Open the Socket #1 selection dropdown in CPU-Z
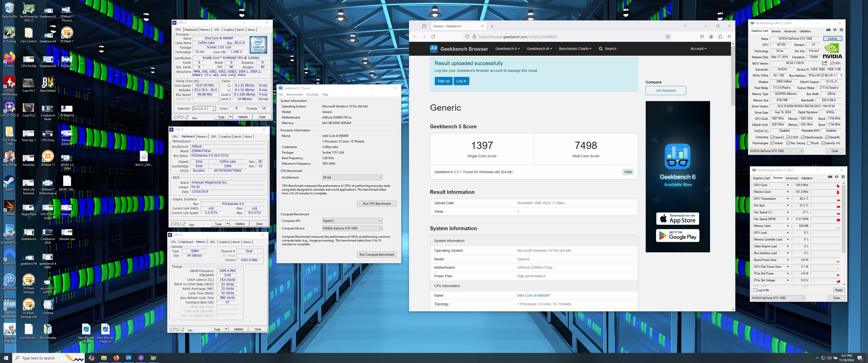The height and width of the screenshot is (363, 868). [x=204, y=108]
